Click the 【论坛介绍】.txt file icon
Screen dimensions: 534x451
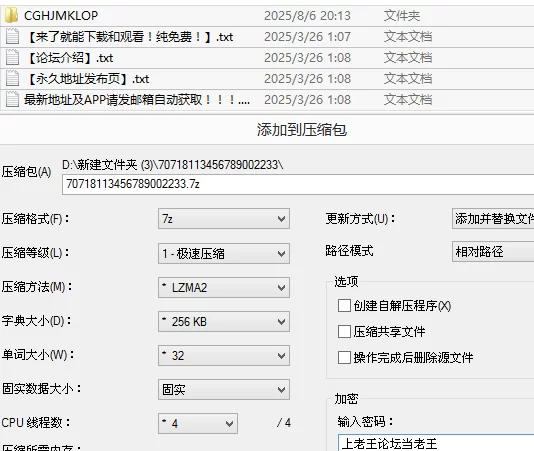[12, 58]
